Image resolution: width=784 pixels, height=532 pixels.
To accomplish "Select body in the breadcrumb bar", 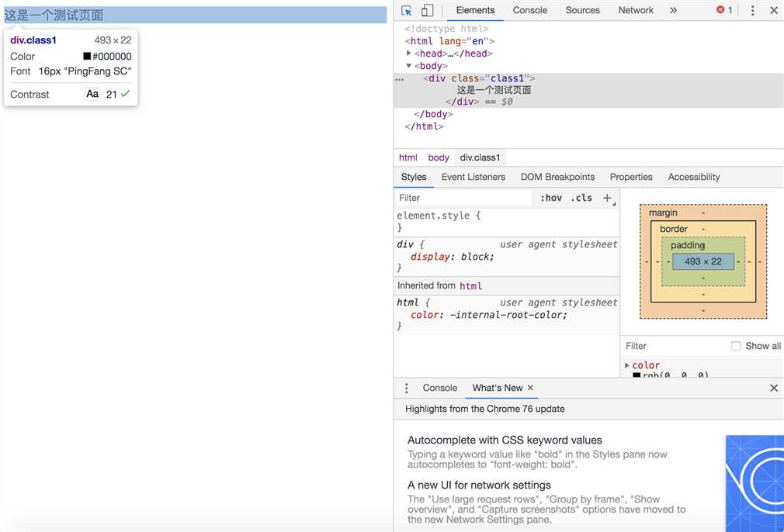I will click(439, 157).
